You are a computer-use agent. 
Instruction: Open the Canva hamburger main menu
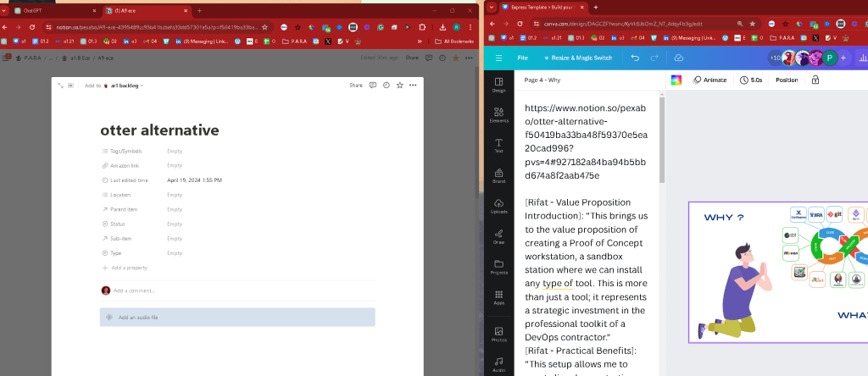498,58
